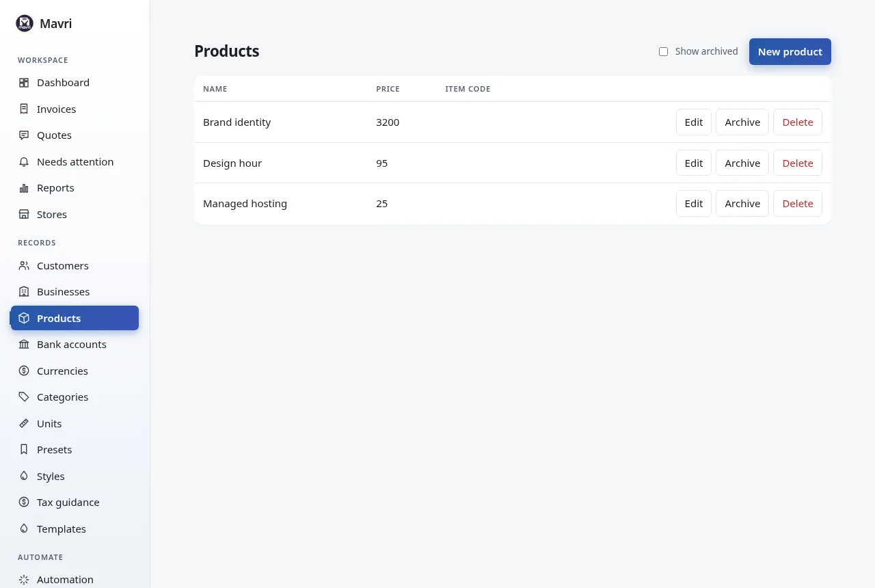875x588 pixels.
Task: Edit the Design hour product
Action: point(693,163)
